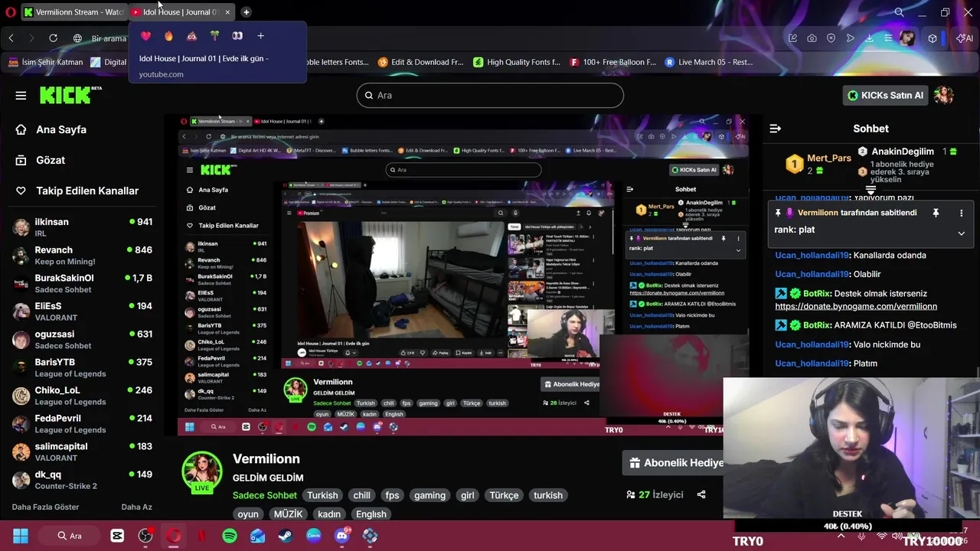
Task: Open Chiko_LoL channel in followed list
Action: (83, 396)
